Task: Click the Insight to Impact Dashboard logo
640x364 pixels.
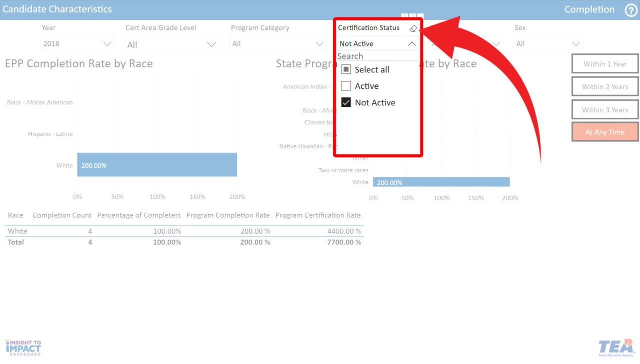Action: [x=23, y=348]
